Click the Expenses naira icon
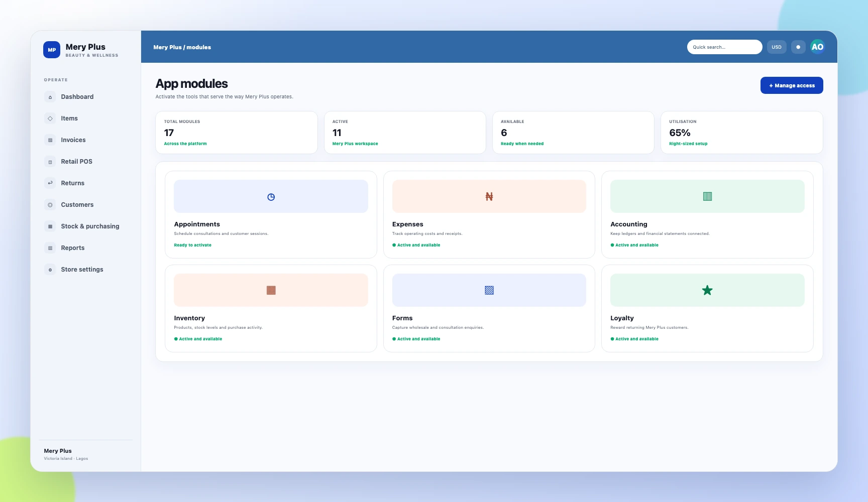 [489, 197]
